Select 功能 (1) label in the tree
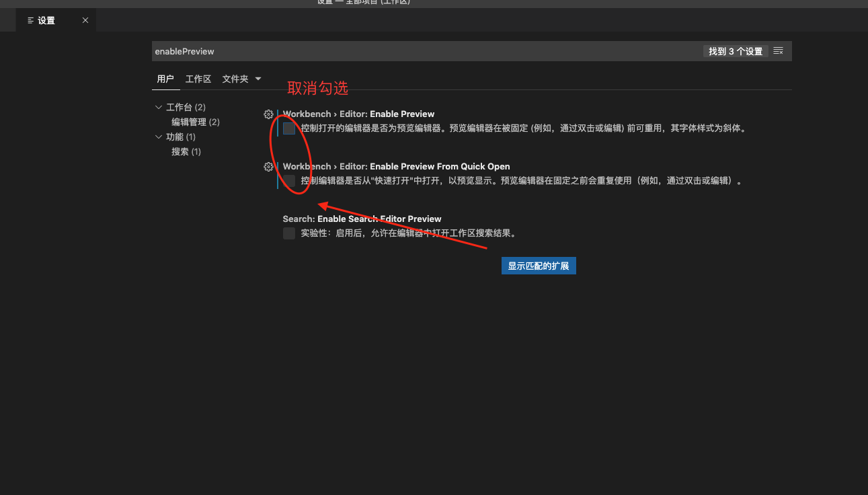This screenshot has width=868, height=495. [x=181, y=137]
